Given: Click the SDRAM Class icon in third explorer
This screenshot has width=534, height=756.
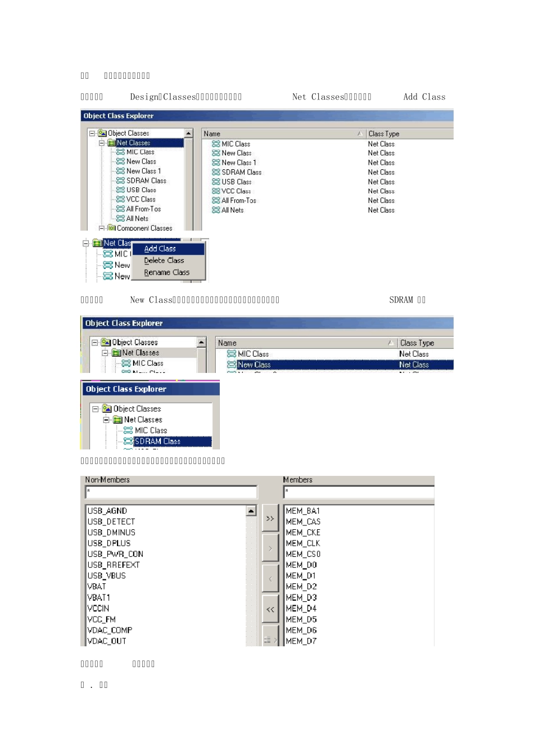Looking at the screenshot, I should click(128, 441).
